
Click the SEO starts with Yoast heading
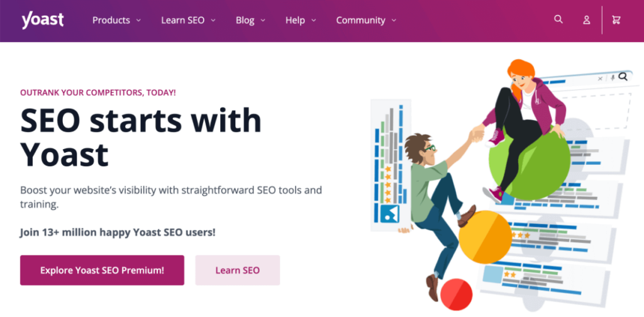[x=140, y=137]
